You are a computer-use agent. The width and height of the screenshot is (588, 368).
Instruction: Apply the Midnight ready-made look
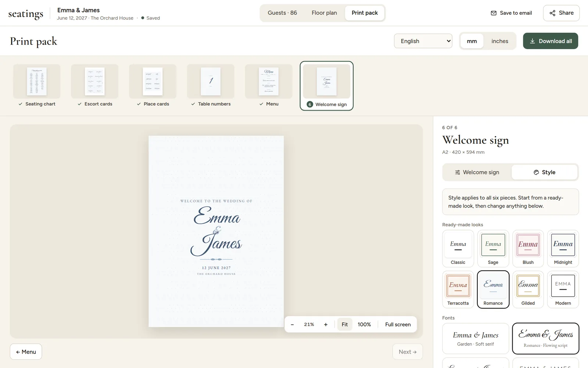[x=563, y=248]
